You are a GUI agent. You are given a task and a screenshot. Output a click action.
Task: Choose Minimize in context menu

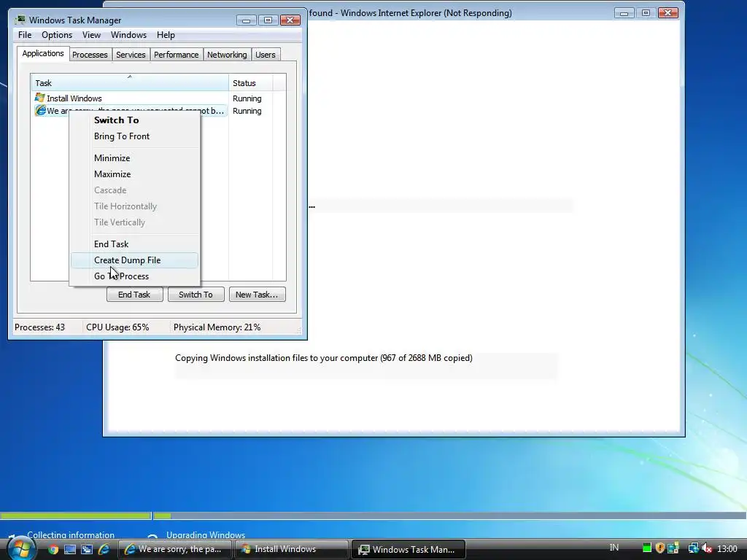coord(134,158)
